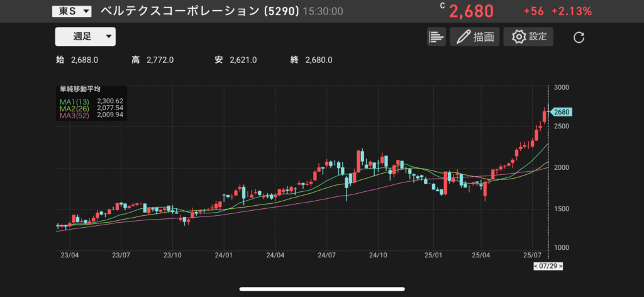Viewport: 644px width, 297px height.
Task: Open the 東S market dropdown
Action: point(72,11)
